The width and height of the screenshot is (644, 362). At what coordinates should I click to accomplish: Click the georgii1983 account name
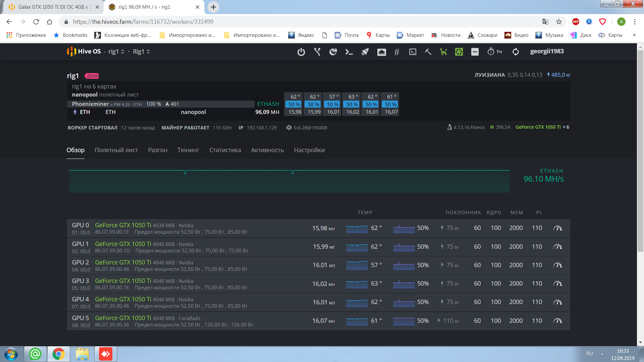click(x=547, y=51)
